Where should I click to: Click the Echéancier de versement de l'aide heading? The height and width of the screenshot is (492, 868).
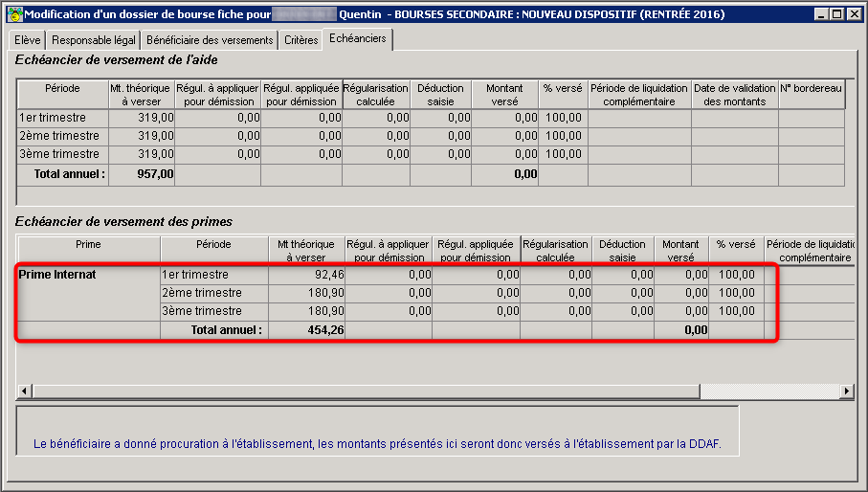[x=116, y=59]
